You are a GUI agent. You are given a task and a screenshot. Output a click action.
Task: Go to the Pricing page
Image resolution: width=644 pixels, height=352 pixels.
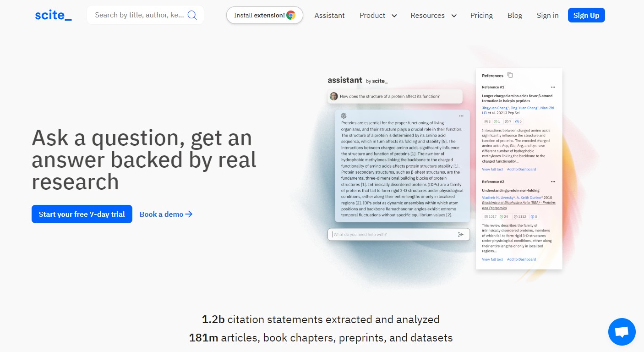click(481, 15)
